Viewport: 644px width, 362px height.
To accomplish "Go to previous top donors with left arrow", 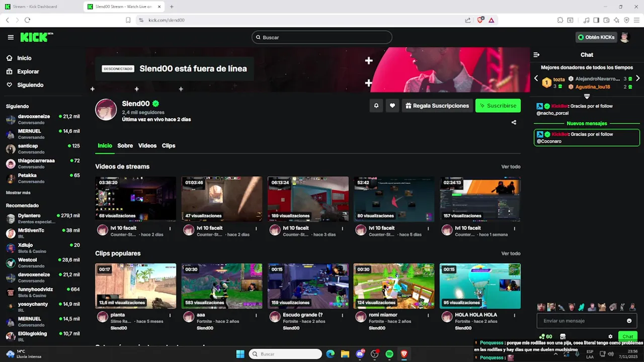I will click(x=536, y=78).
